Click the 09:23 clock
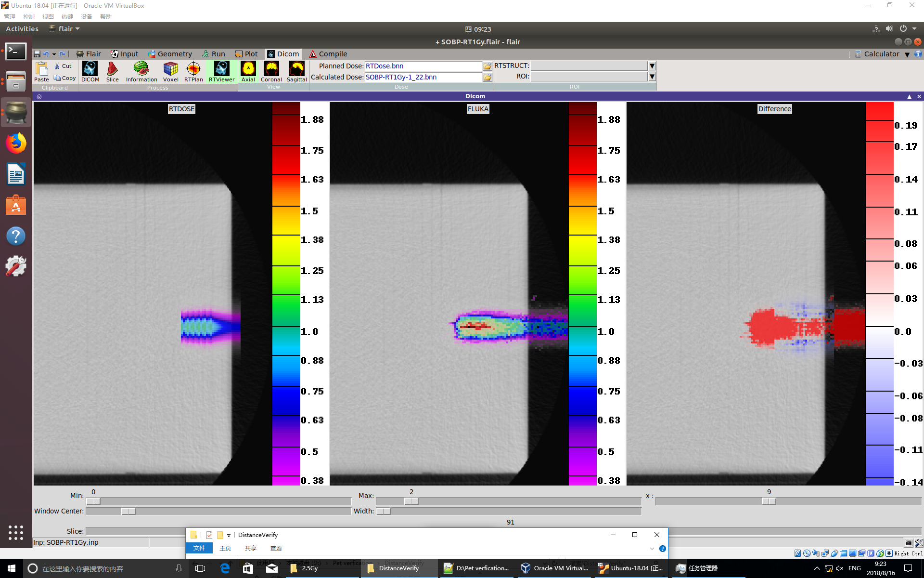 (x=478, y=29)
